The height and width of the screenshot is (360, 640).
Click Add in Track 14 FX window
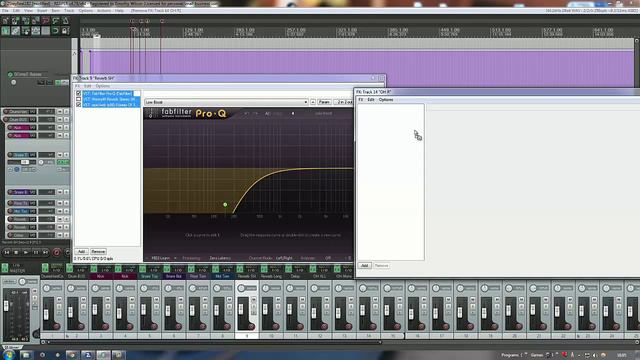coord(364,266)
